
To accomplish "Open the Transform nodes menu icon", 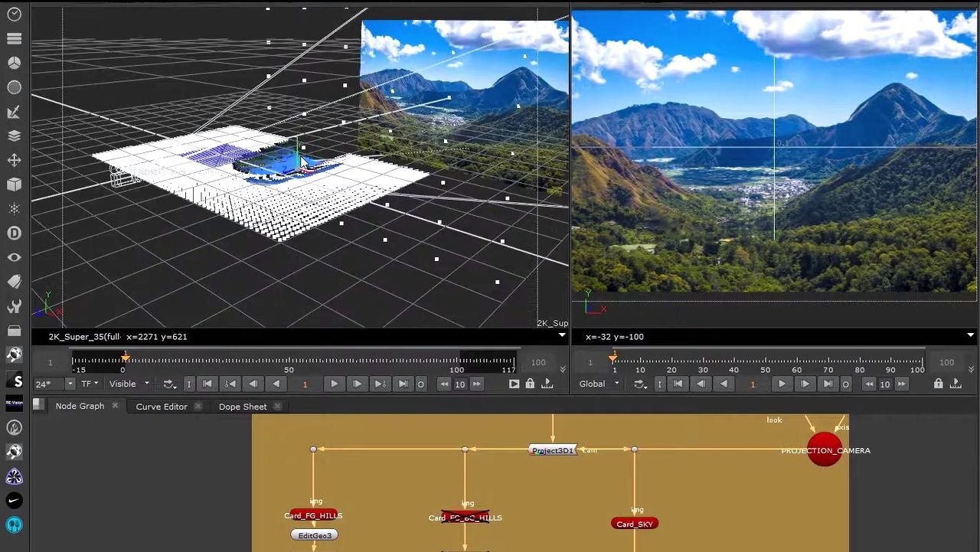I will pyautogui.click(x=14, y=161).
